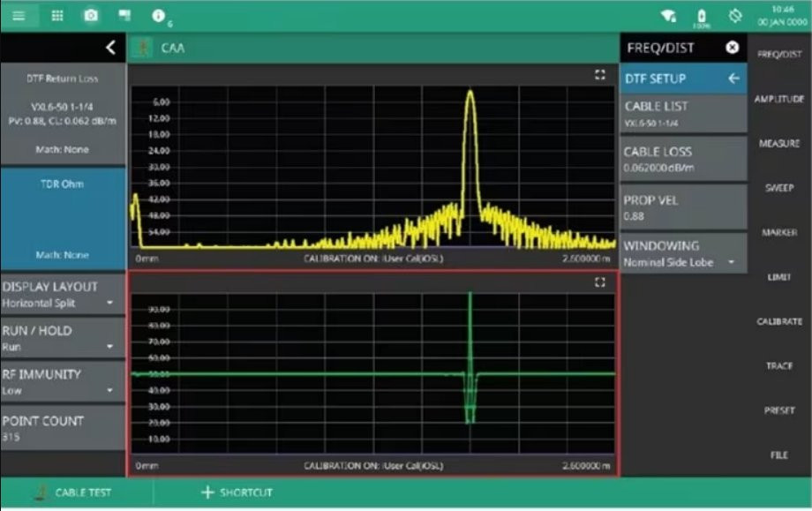Open the PRESET menu
The width and height of the screenshot is (812, 511).
coord(779,410)
